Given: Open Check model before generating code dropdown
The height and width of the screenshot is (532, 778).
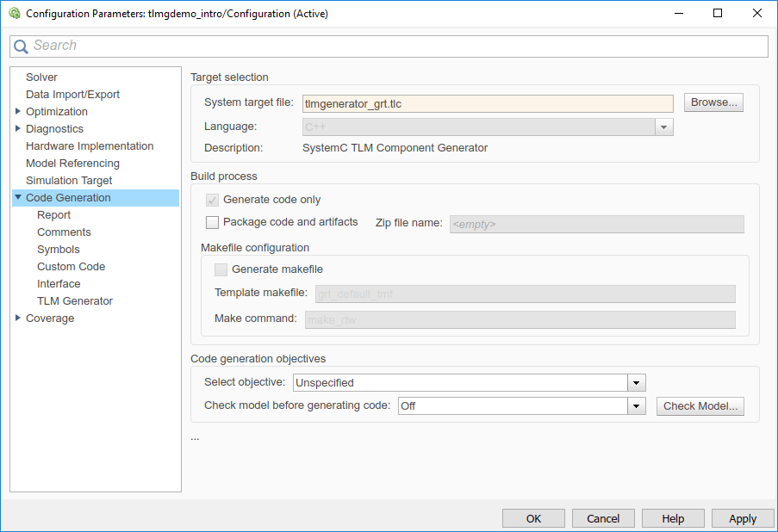Looking at the screenshot, I should (x=637, y=406).
